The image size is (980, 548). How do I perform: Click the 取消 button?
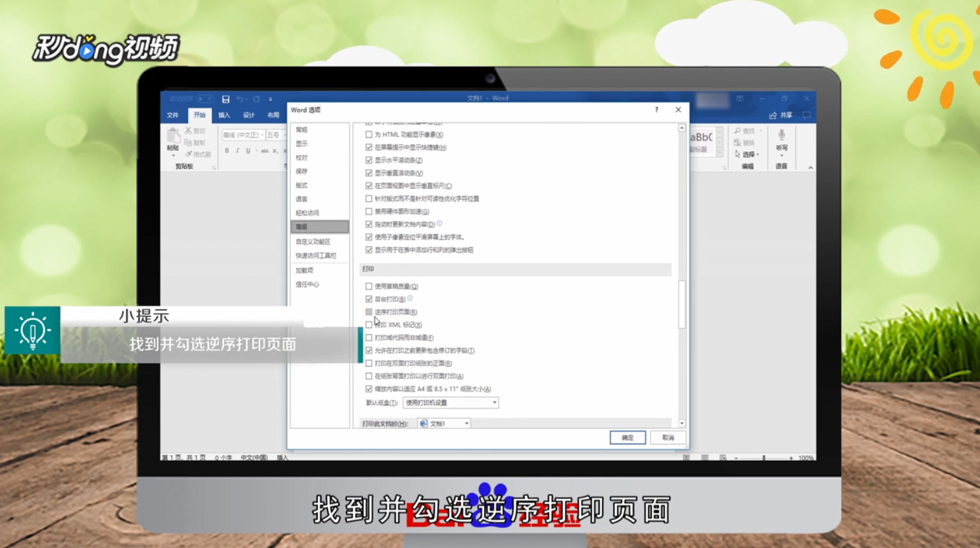point(668,438)
